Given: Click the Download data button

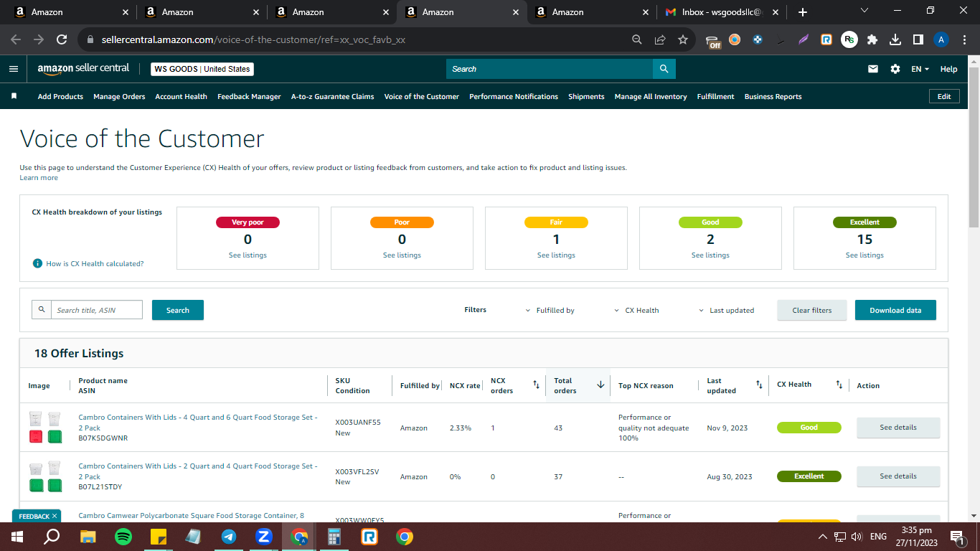Looking at the screenshot, I should click(895, 310).
